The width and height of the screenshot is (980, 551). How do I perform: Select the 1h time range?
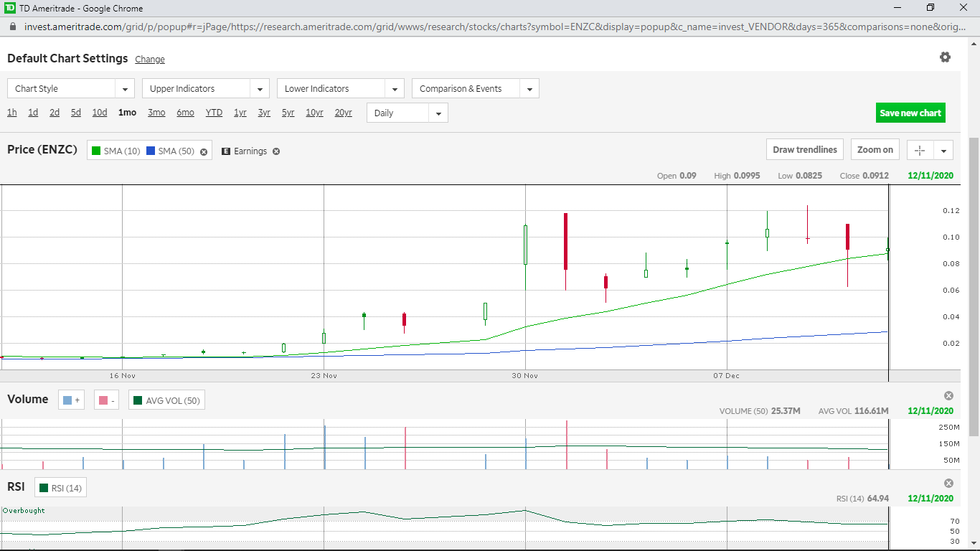(x=12, y=113)
